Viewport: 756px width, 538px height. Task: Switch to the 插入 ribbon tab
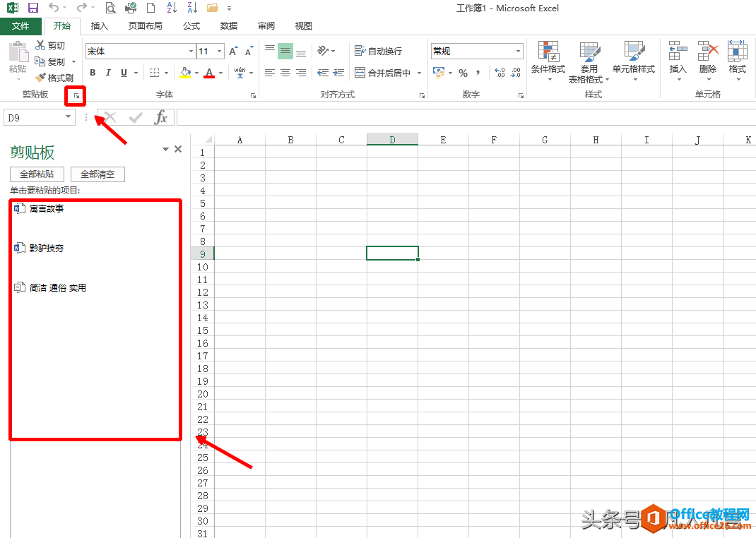(100, 26)
